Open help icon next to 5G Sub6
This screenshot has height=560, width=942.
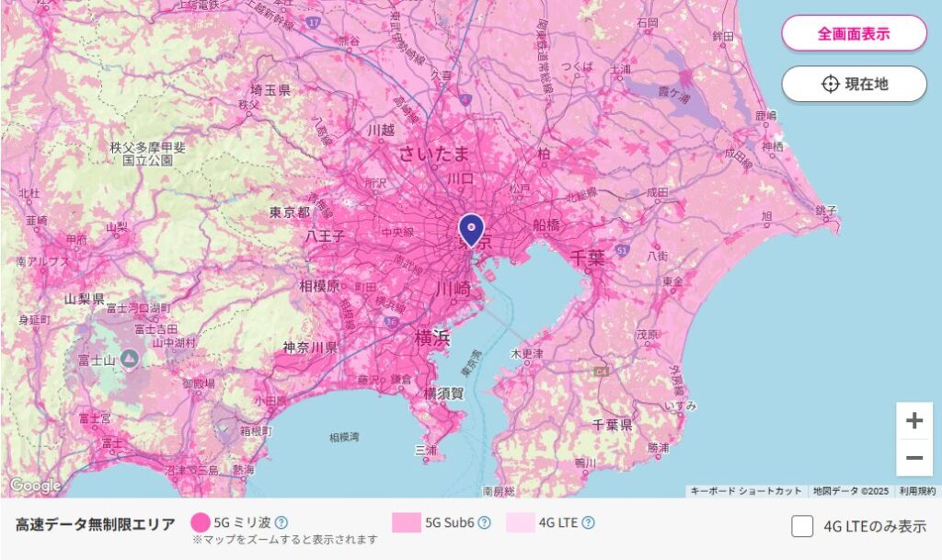(x=484, y=523)
